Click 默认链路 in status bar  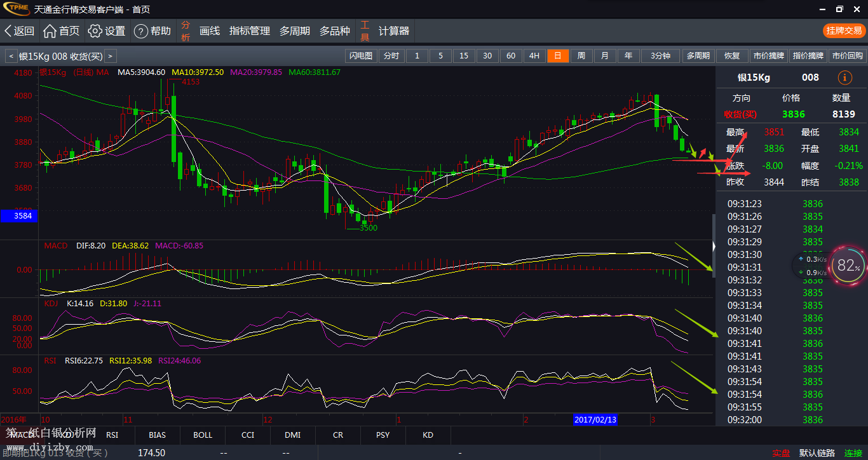pyautogui.click(x=817, y=453)
